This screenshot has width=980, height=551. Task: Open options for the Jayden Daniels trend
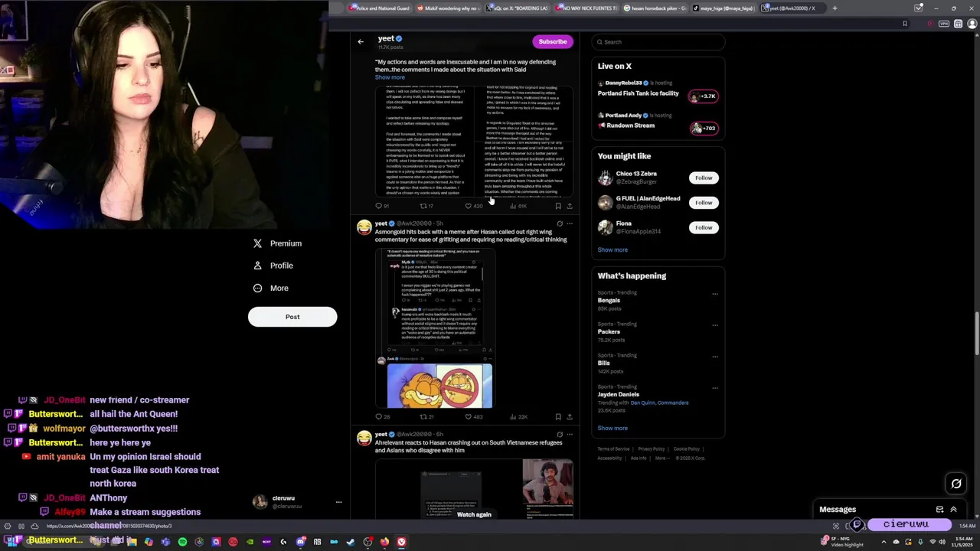715,388
